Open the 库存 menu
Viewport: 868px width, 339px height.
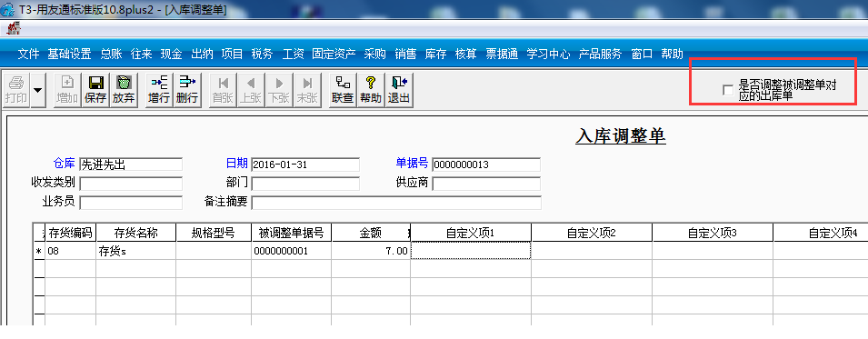point(435,55)
